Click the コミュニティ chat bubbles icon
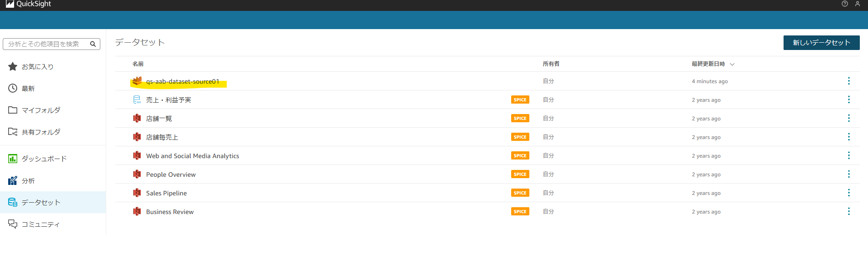 [x=13, y=224]
